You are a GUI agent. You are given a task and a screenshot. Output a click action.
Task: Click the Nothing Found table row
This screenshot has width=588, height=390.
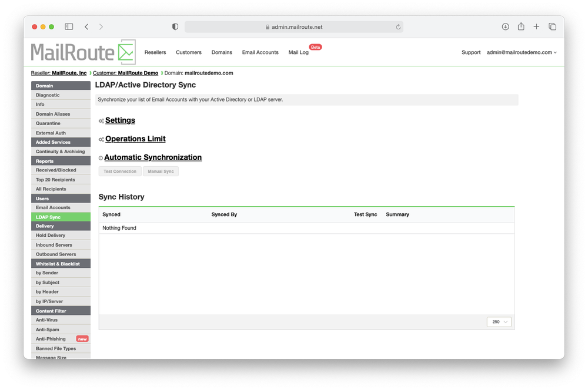pyautogui.click(x=306, y=228)
